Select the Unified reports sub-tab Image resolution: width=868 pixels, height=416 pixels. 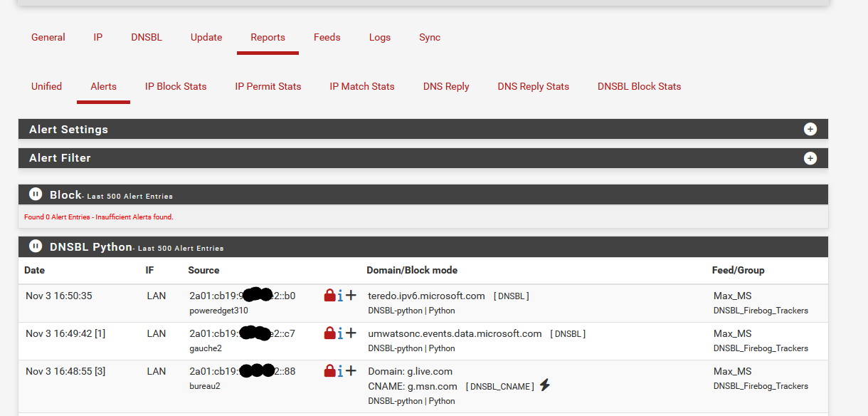point(46,86)
